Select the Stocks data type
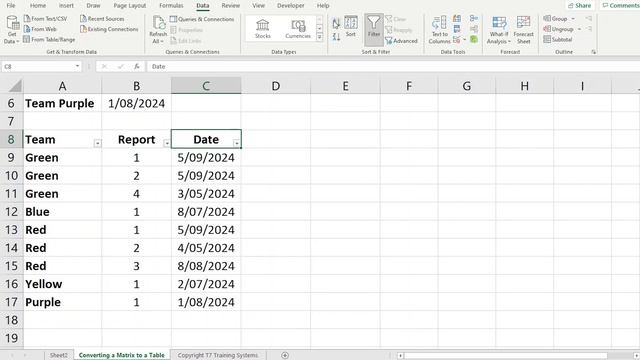Screen dimensions: 640x360 (262, 29)
